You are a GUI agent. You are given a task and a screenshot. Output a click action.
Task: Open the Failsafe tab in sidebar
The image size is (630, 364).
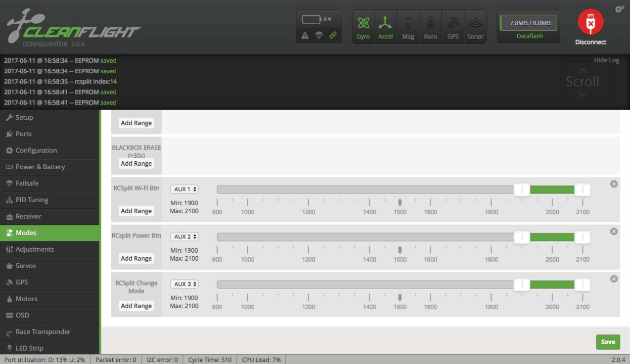[x=27, y=183]
